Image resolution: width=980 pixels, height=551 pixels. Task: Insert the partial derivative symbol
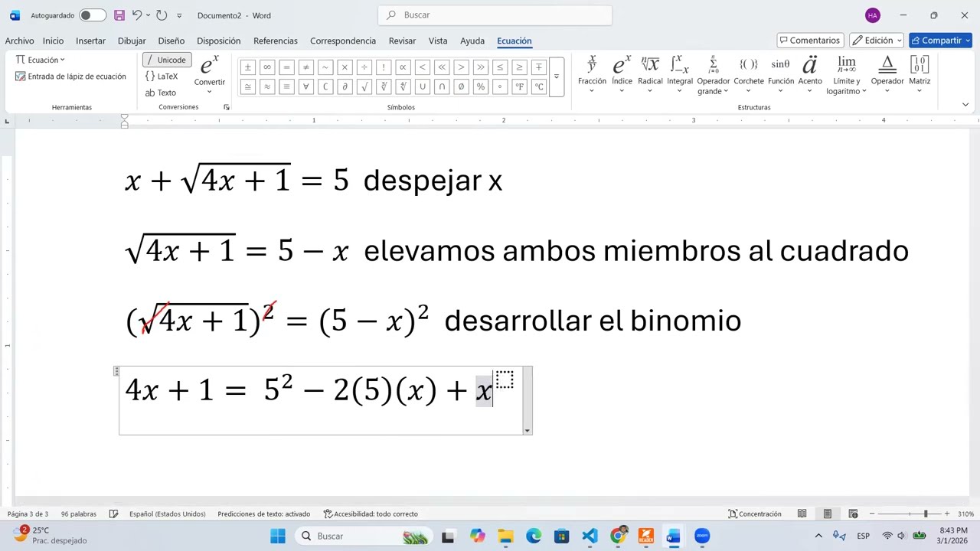click(345, 86)
